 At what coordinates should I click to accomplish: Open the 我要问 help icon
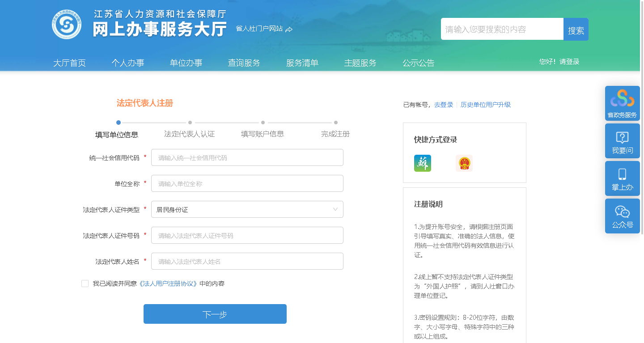click(622, 141)
